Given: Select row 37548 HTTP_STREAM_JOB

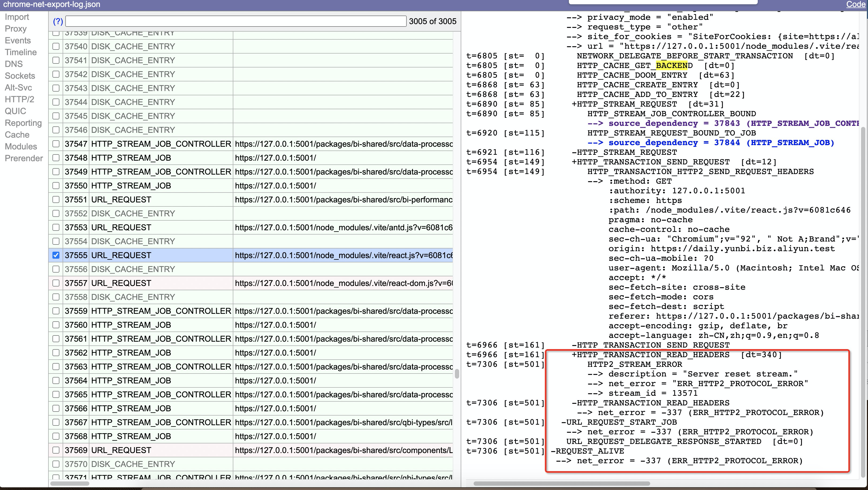Looking at the screenshot, I should tap(251, 158).
